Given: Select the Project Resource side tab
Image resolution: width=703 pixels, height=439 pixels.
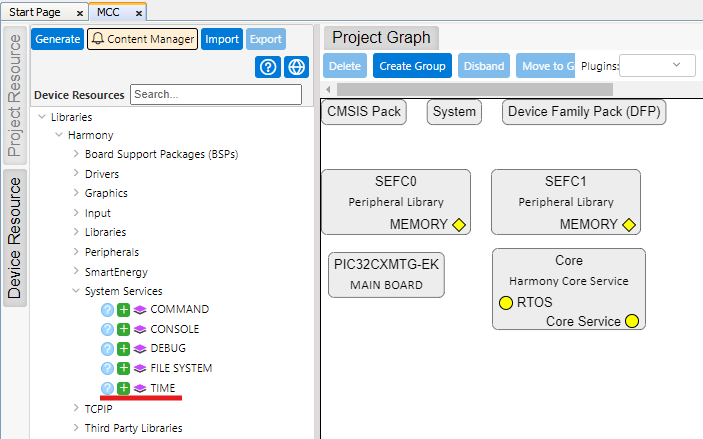Looking at the screenshot, I should [x=15, y=97].
